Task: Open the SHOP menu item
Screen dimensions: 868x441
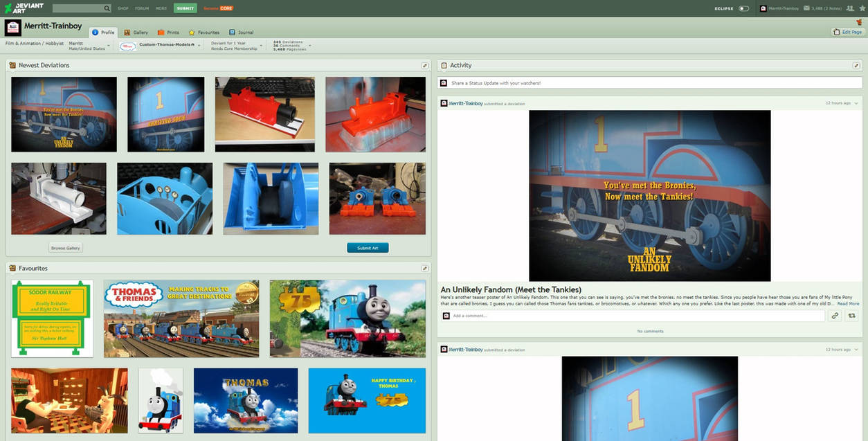Action: (123, 8)
